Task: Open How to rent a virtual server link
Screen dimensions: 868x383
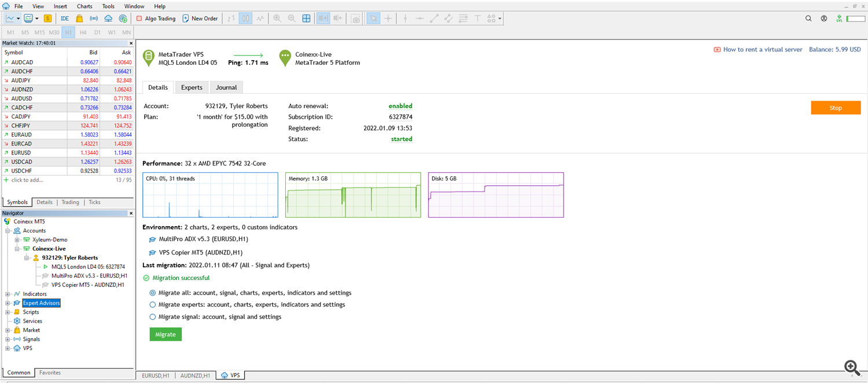Action: pos(763,50)
